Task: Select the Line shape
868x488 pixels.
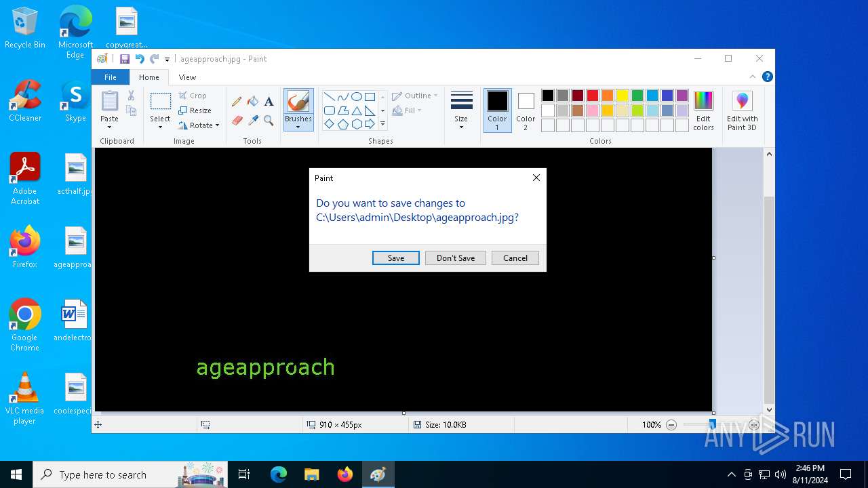Action: (329, 96)
